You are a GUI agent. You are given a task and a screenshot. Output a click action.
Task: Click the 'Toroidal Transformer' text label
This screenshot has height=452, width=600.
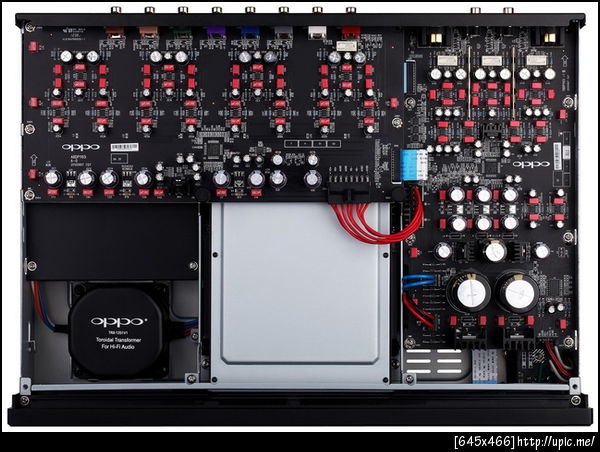click(x=119, y=340)
